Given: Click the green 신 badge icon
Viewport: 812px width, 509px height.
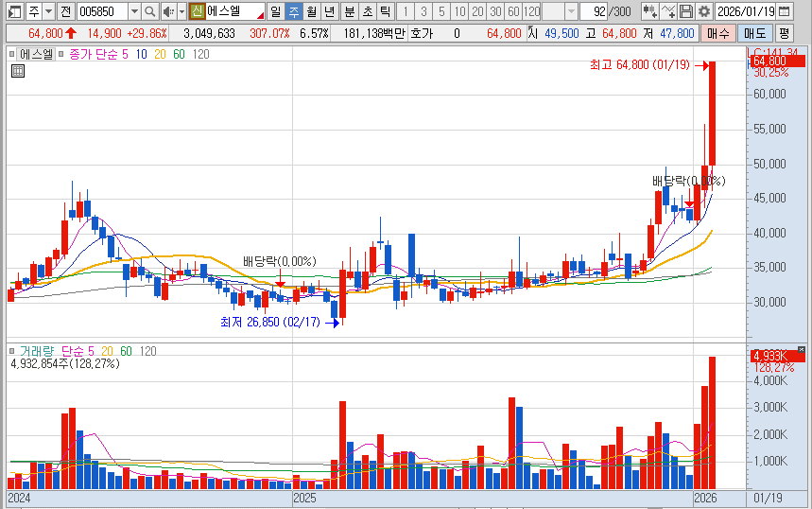Looking at the screenshot, I should pyautogui.click(x=197, y=11).
